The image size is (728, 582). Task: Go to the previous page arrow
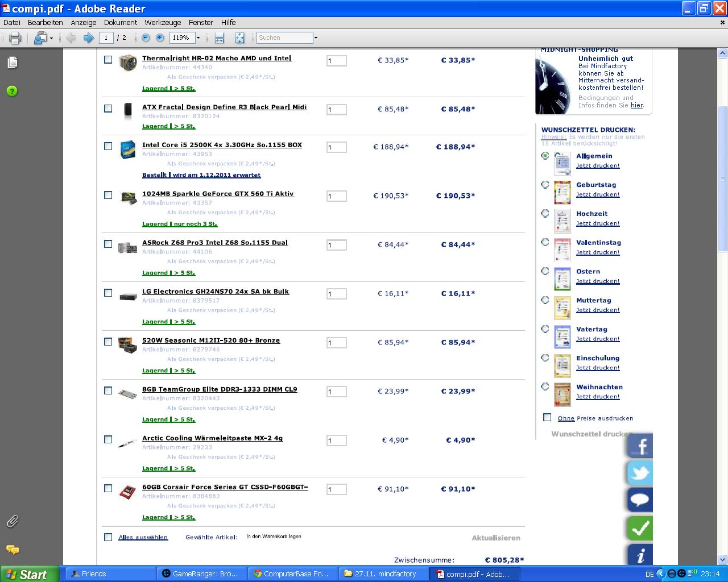click(71, 38)
